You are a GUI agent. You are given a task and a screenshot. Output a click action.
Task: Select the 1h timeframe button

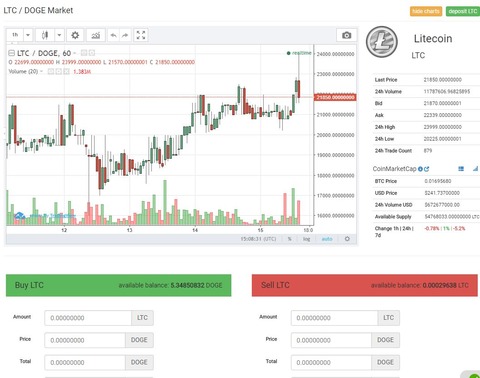(x=15, y=35)
